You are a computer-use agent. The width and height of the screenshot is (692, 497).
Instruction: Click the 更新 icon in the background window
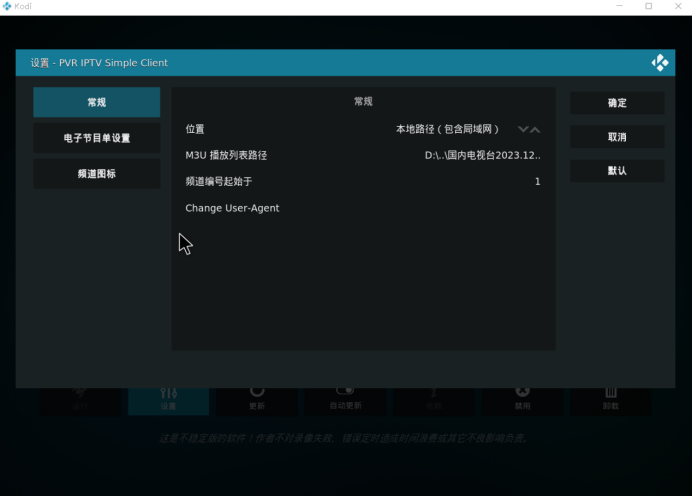click(x=257, y=399)
